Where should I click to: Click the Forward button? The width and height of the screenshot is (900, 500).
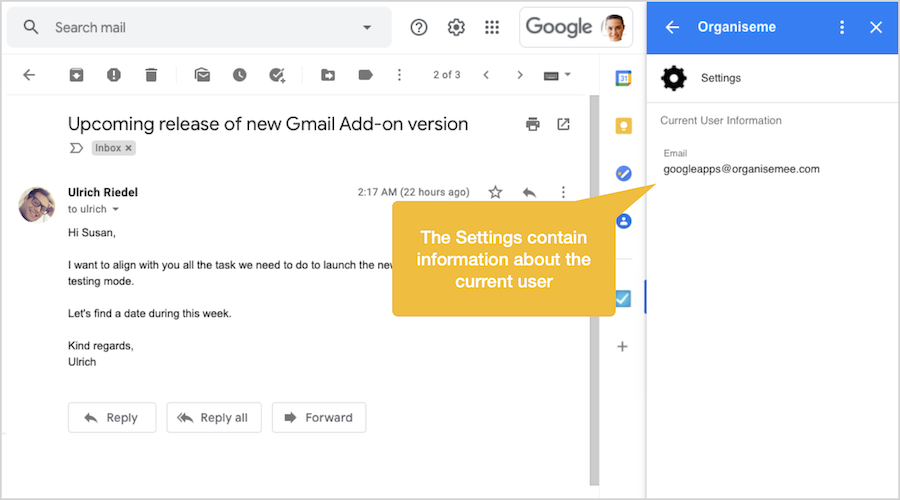(319, 417)
